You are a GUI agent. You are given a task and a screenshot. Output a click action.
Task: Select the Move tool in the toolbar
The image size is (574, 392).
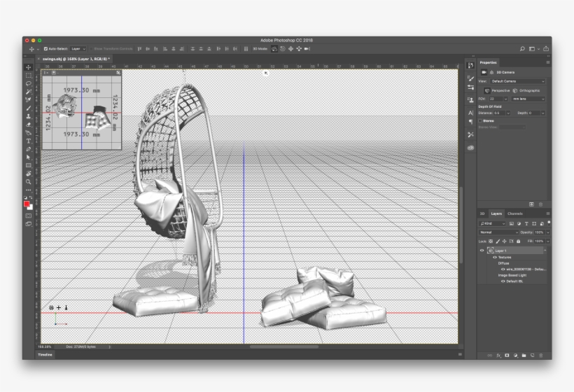point(29,67)
